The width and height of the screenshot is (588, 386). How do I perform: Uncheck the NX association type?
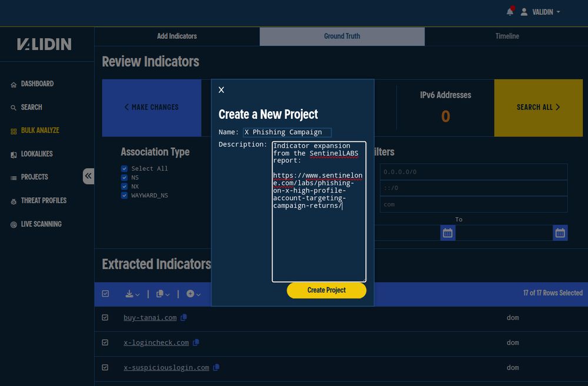(124, 187)
